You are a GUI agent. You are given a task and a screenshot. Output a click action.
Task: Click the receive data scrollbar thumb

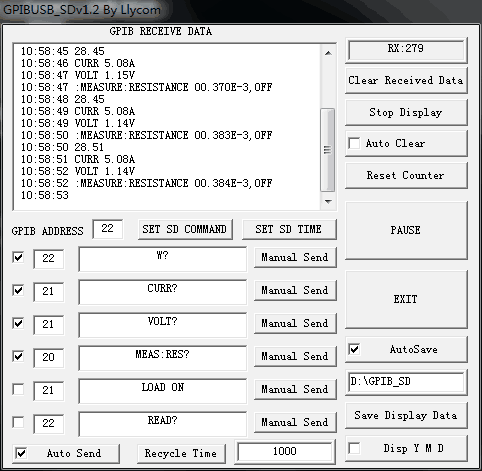pyautogui.click(x=327, y=150)
